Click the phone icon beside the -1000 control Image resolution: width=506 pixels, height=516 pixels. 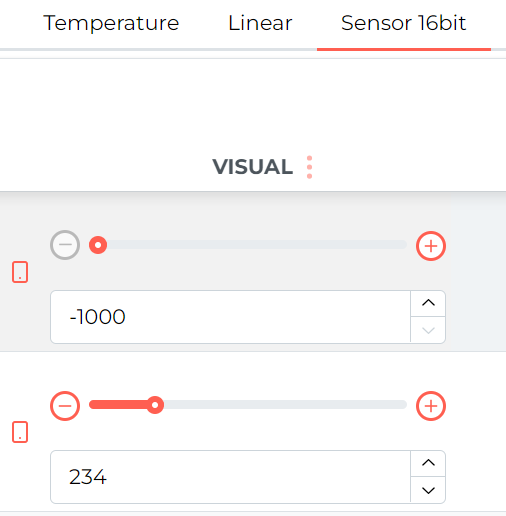[20, 272]
